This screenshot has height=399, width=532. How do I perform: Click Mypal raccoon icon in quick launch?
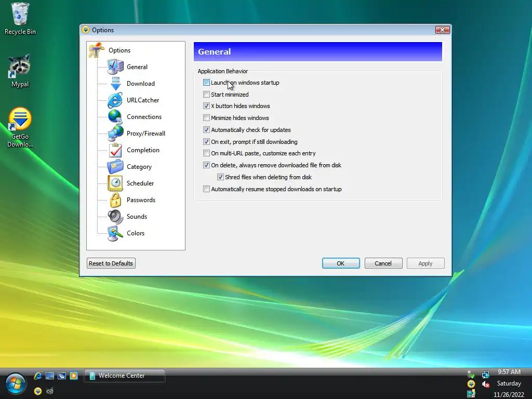point(50,391)
